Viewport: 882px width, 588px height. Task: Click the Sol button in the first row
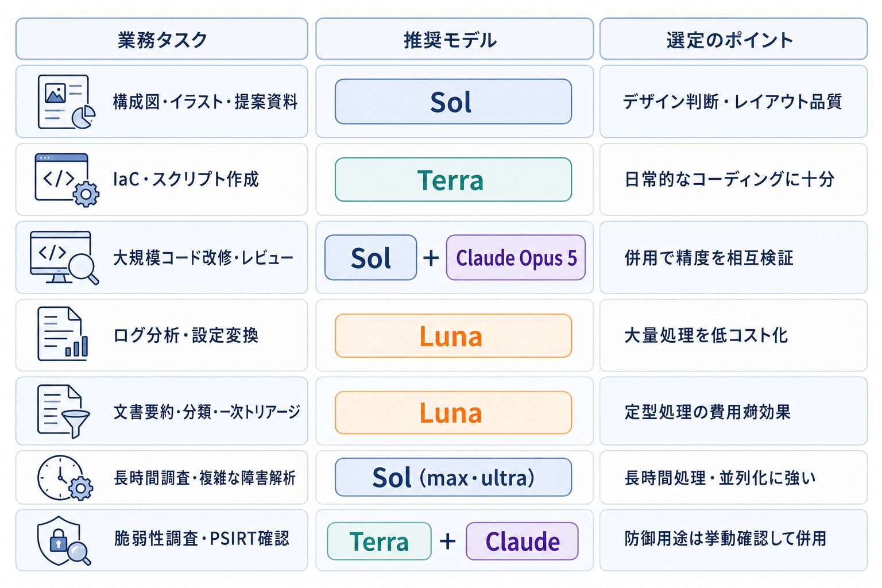pyautogui.click(x=453, y=102)
